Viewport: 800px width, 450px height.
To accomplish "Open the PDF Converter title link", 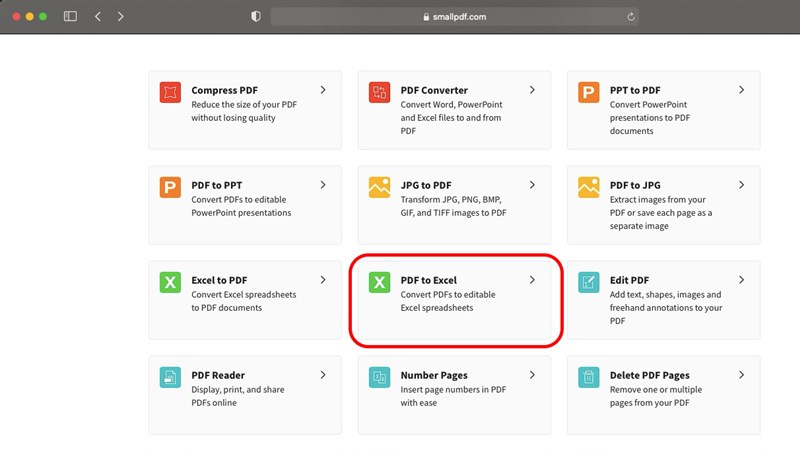I will pyautogui.click(x=434, y=90).
